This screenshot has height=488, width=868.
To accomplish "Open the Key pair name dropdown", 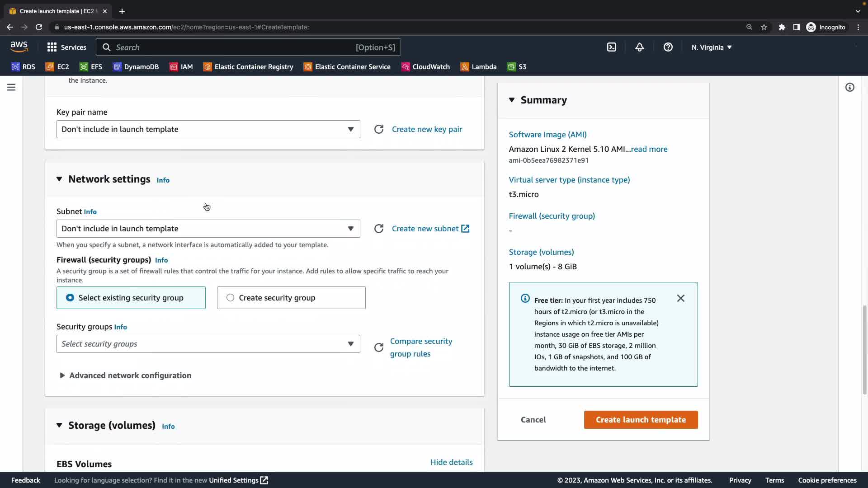I will coord(208,129).
